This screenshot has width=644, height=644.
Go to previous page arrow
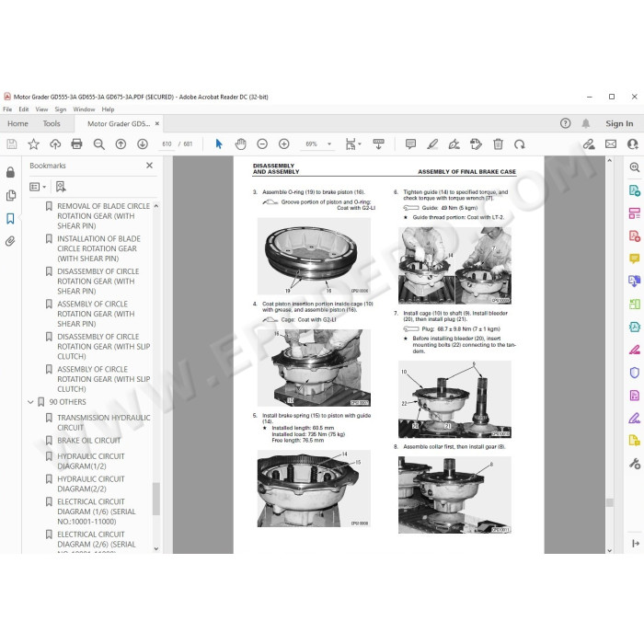pyautogui.click(x=121, y=144)
